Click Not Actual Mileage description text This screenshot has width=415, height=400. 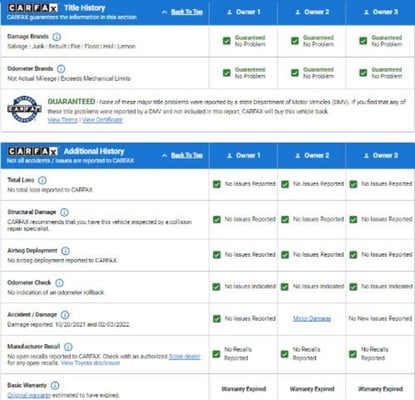click(69, 79)
